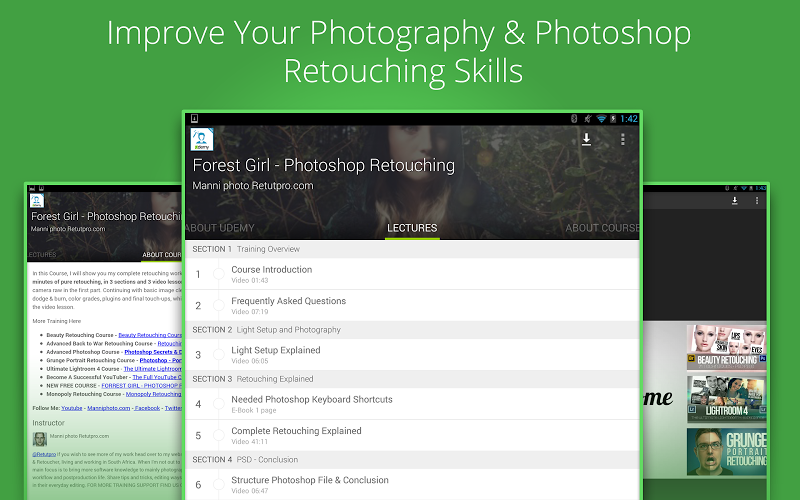800x500 pixels.
Task: Open the Course Introduction lecture
Action: pos(412,274)
